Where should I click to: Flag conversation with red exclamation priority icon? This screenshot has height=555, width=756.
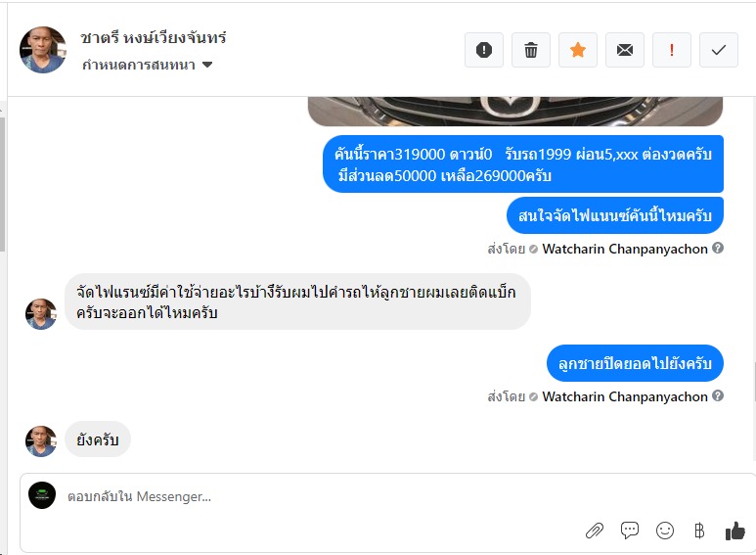coord(672,50)
